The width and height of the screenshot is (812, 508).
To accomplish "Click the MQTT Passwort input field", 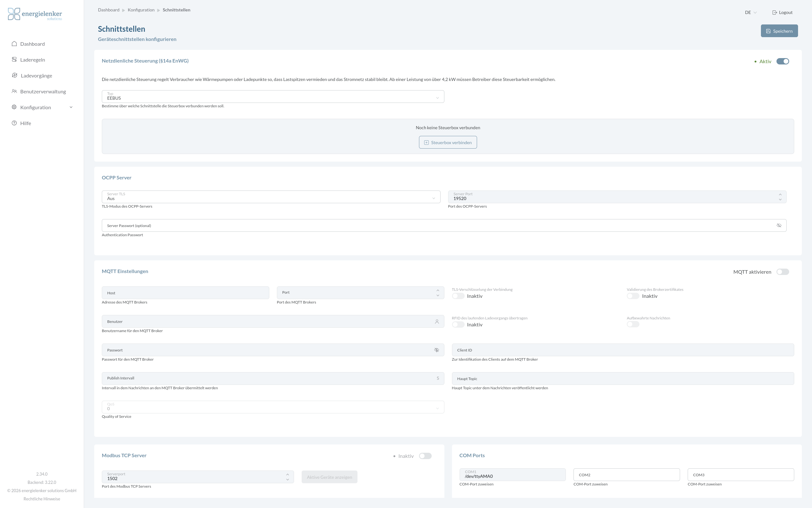I will coord(273,350).
